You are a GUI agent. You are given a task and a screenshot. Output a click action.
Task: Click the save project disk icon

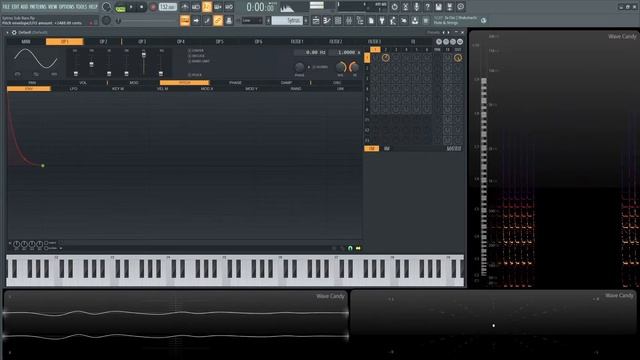coord(438,7)
